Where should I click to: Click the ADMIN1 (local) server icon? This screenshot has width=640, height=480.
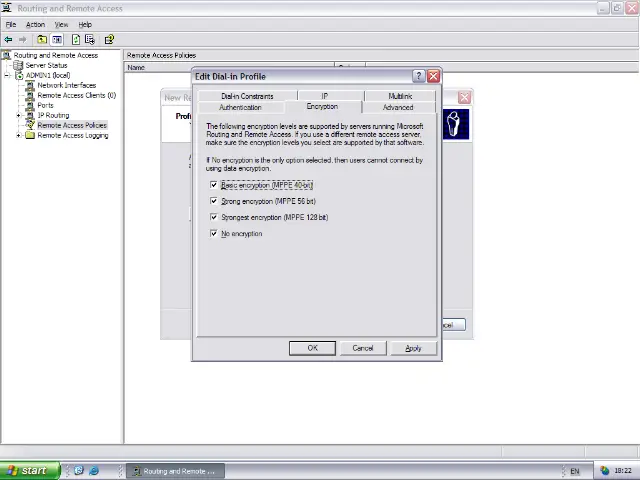tap(19, 76)
